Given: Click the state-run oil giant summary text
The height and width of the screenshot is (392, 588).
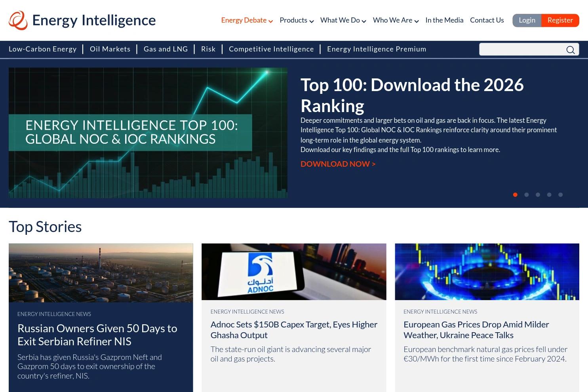Looking at the screenshot, I should tap(291, 354).
